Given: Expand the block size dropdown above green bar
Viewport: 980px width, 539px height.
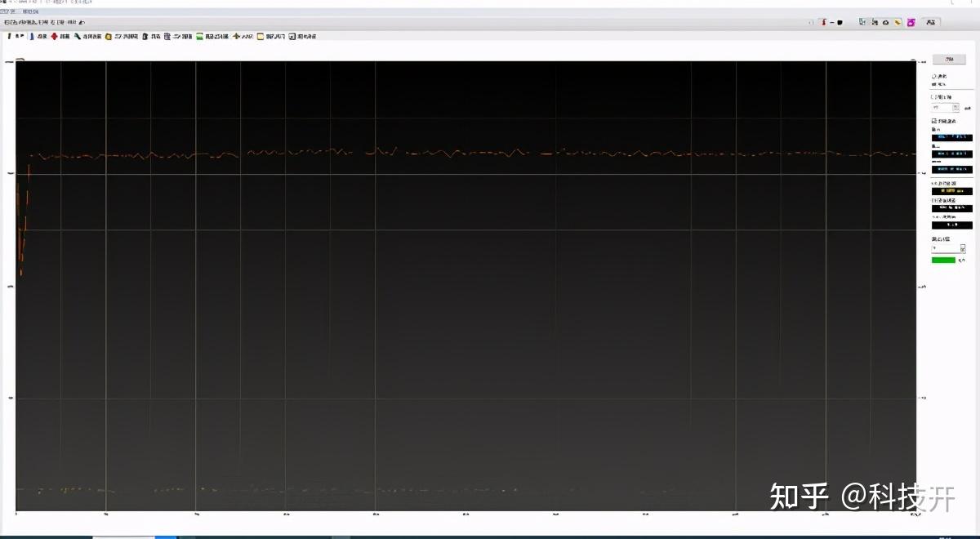Looking at the screenshot, I should point(948,248).
